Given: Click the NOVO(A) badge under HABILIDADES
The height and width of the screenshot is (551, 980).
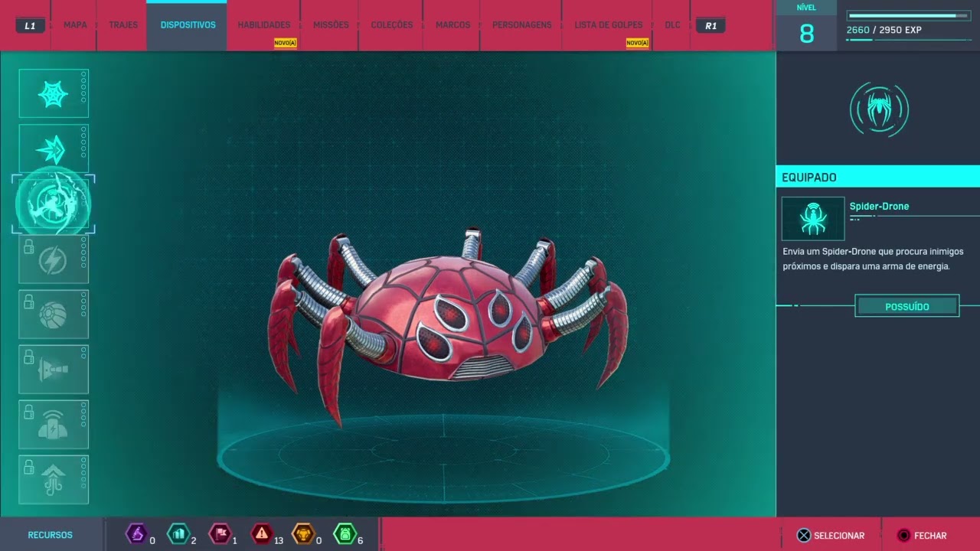Looking at the screenshot, I should coord(286,43).
